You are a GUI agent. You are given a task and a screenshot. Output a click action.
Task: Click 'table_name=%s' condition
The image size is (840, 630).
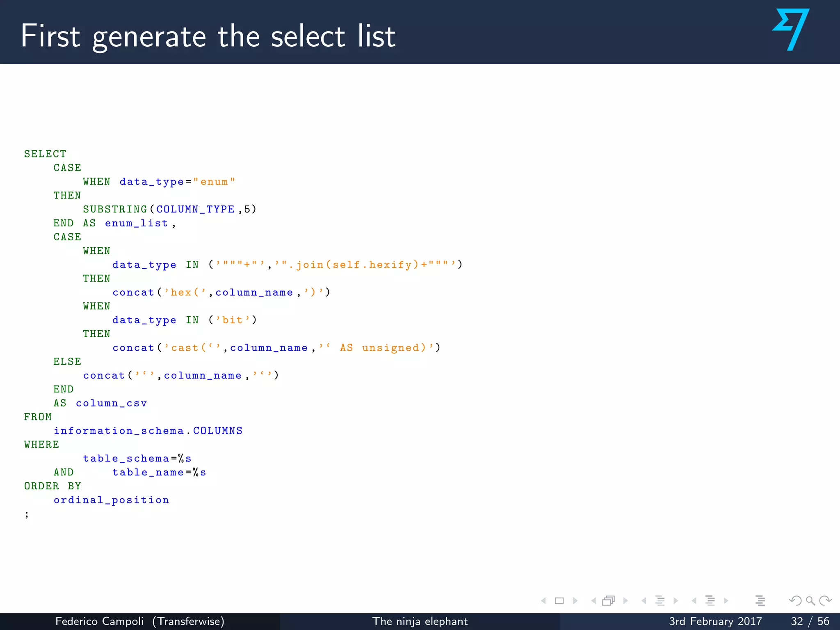159,472
